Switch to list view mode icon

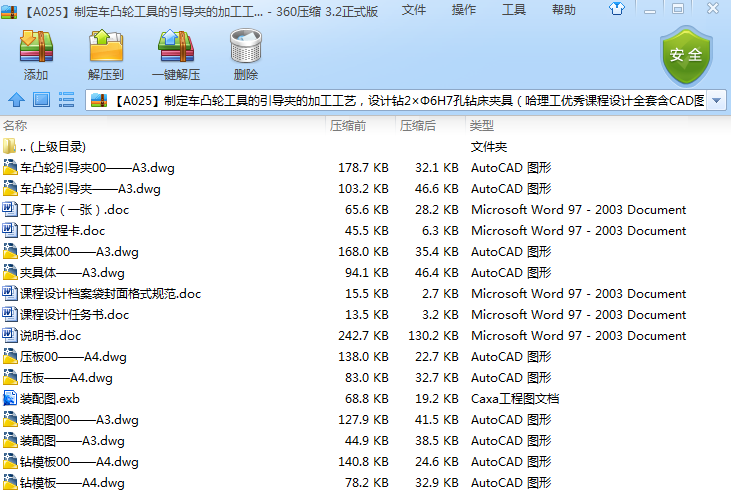(66, 99)
